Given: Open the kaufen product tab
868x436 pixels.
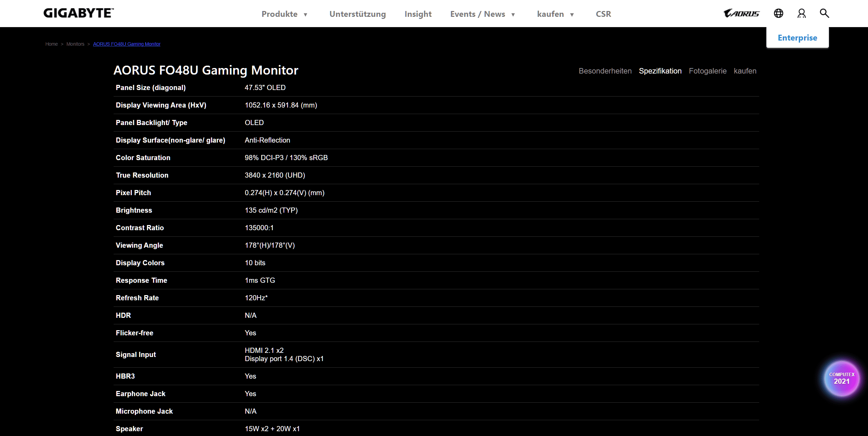Looking at the screenshot, I should (745, 71).
